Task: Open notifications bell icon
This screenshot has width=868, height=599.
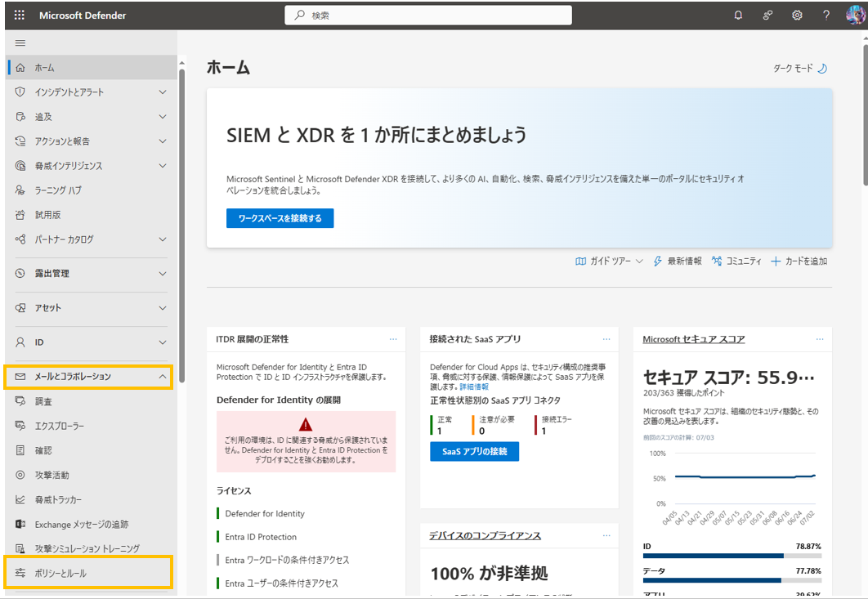Action: (738, 16)
